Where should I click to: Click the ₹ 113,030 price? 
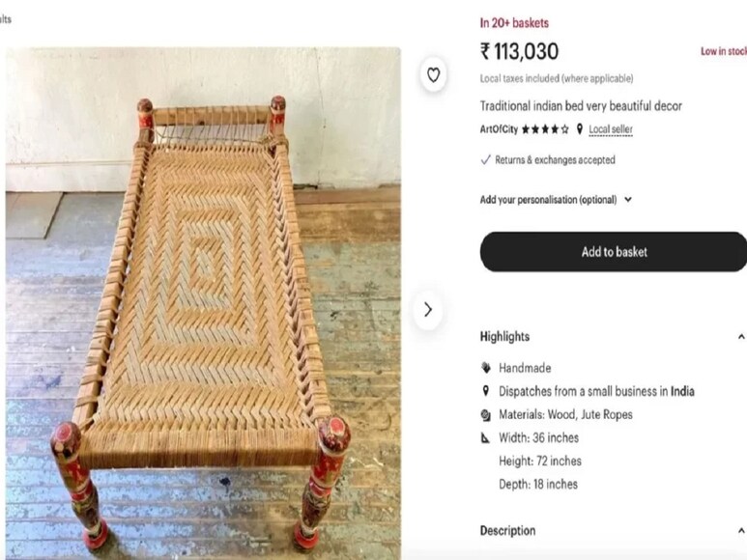click(x=520, y=51)
